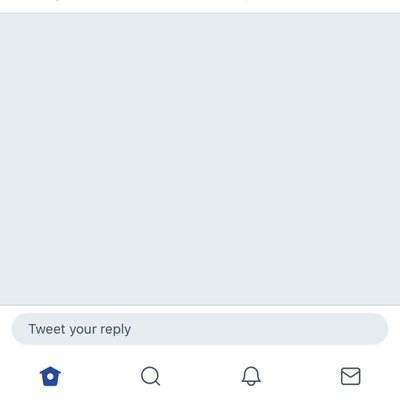Viewport: 400px width, 400px height.
Task: Switch to the Home navigation tab
Action: [x=50, y=376]
